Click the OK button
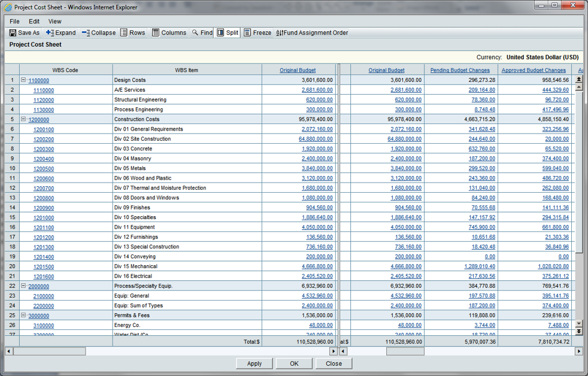588x376 pixels. coord(294,363)
